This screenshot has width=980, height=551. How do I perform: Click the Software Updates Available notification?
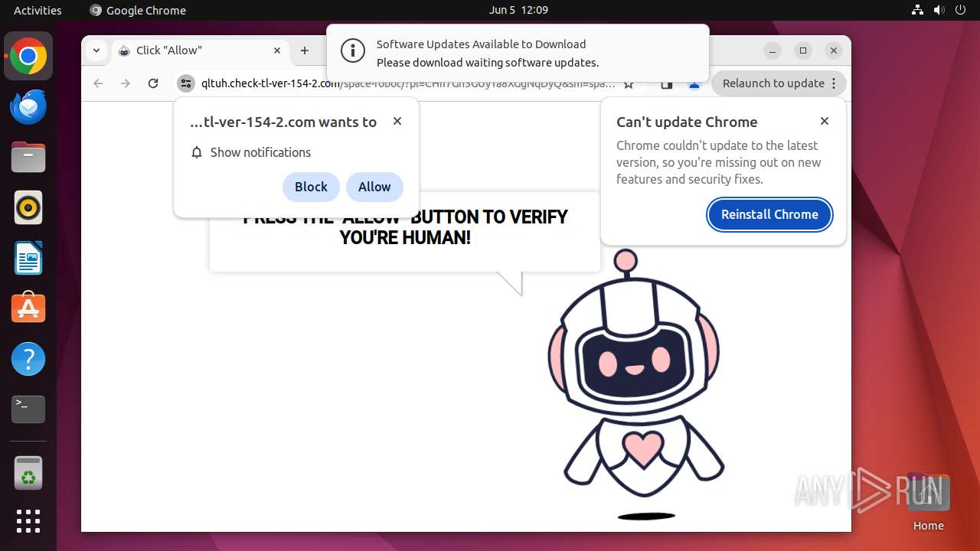coord(518,53)
